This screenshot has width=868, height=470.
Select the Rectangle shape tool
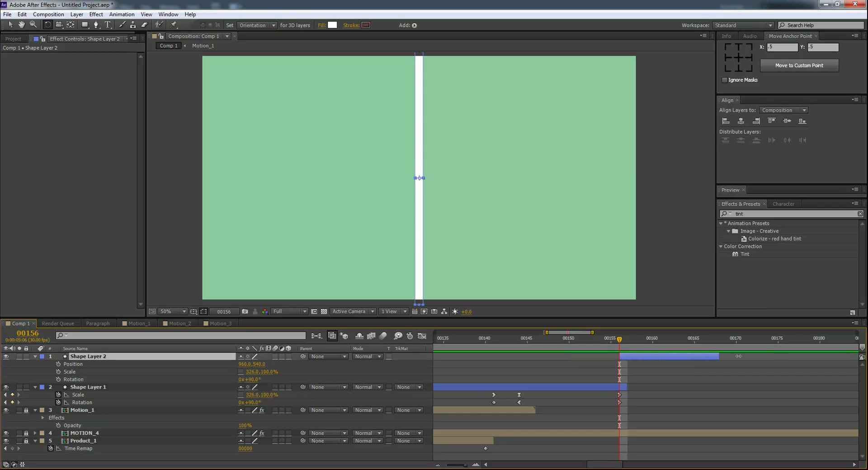click(x=85, y=25)
